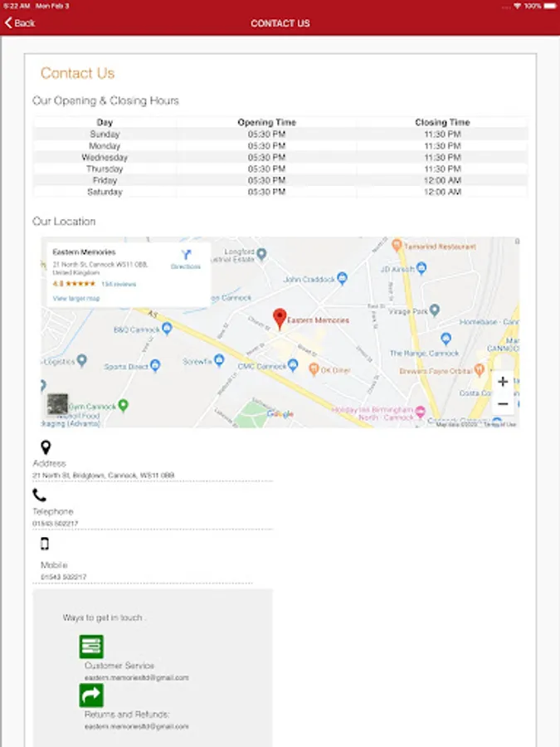Open the View larger map link
Screen dimensions: 560x747
pyautogui.click(x=76, y=298)
